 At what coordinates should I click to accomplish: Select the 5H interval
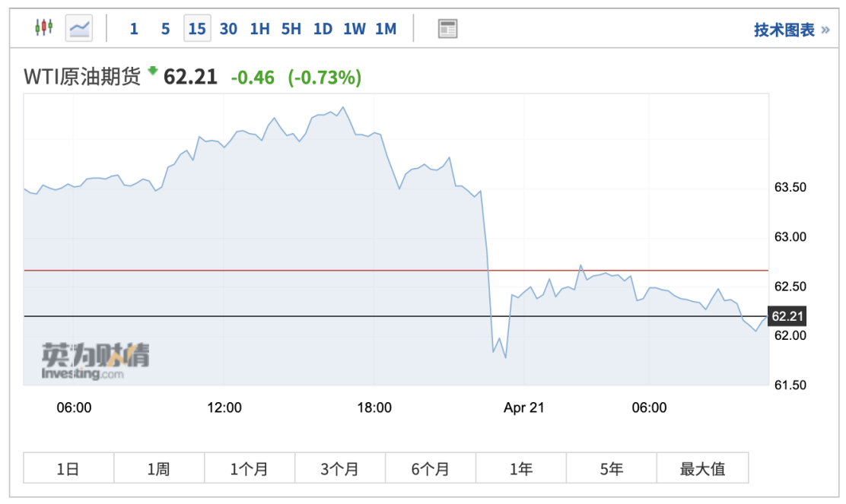point(291,29)
